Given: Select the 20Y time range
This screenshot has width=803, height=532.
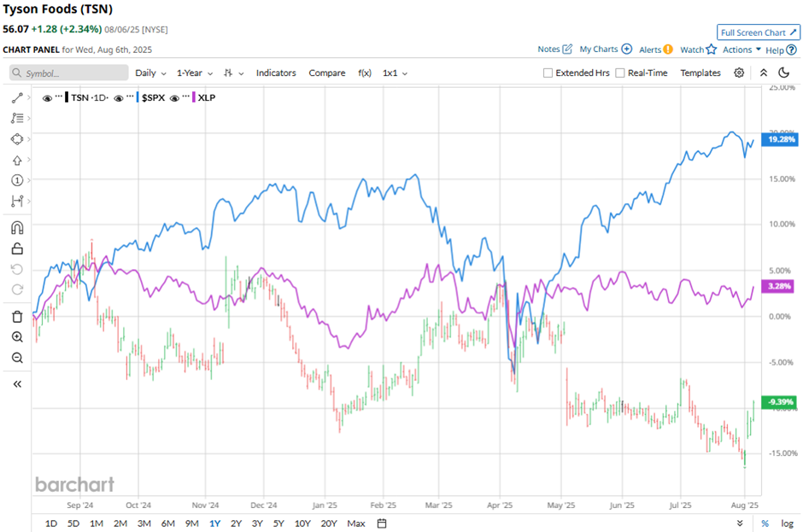Looking at the screenshot, I should (329, 523).
